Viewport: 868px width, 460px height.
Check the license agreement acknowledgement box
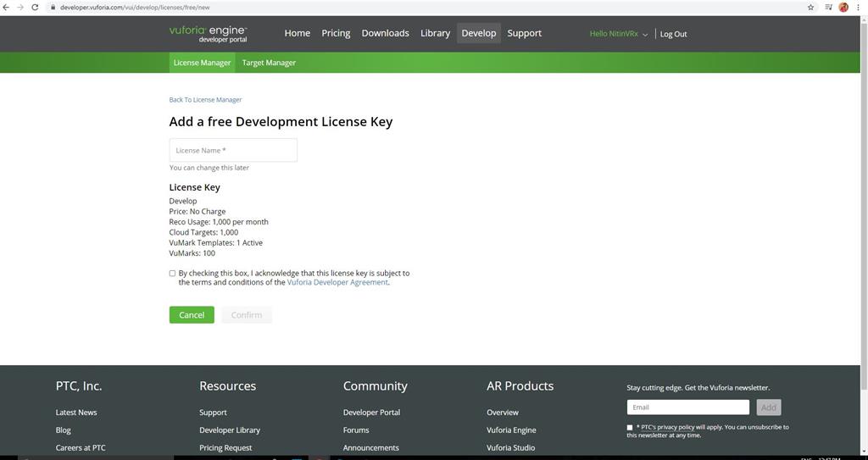(x=172, y=274)
